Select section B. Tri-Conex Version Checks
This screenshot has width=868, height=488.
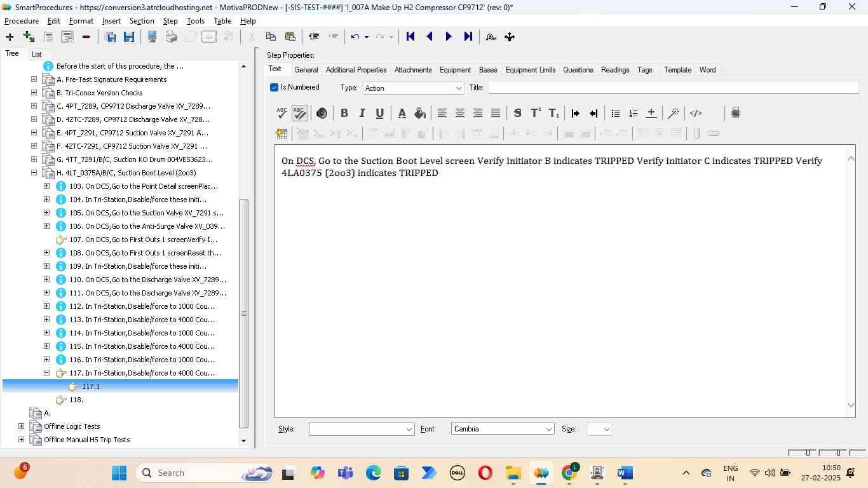[100, 93]
